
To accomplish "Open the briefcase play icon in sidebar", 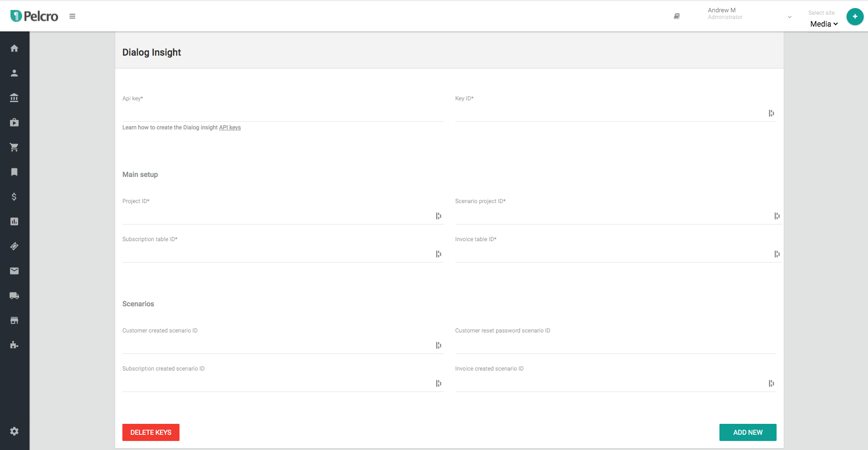I will (14, 122).
